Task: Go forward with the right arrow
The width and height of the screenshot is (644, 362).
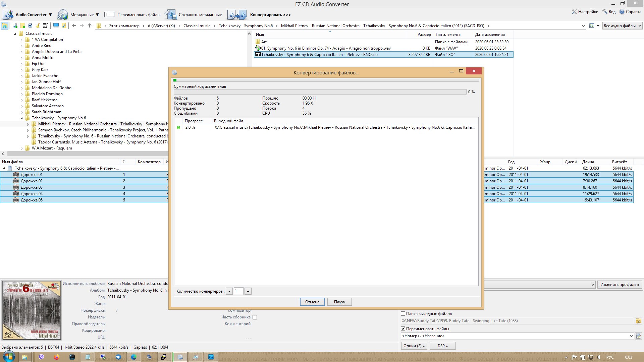Action: point(82,26)
